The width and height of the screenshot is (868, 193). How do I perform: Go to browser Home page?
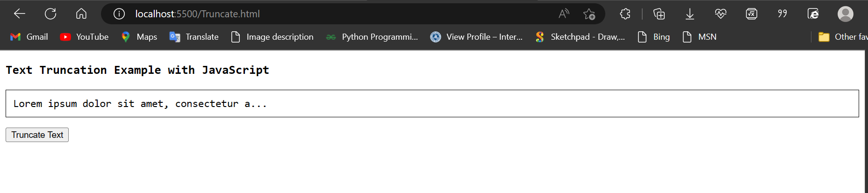click(x=81, y=14)
